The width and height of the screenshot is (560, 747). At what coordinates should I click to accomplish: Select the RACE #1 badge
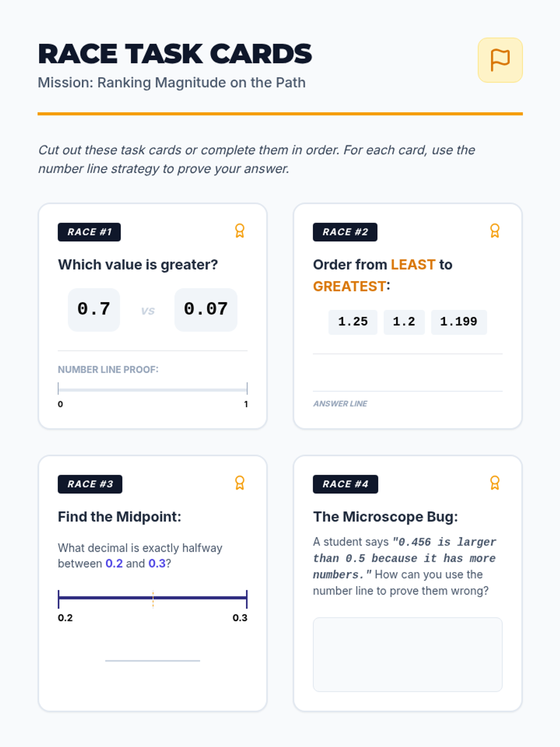89,232
